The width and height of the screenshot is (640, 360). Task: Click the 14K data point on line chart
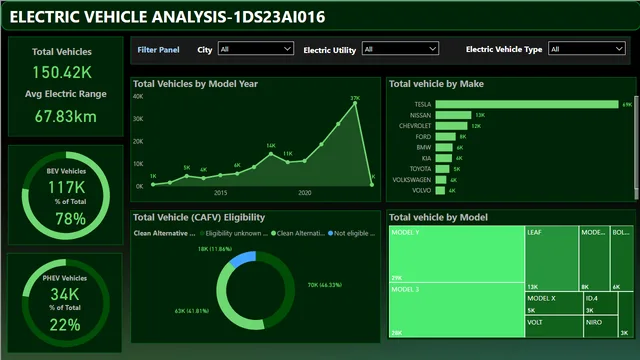(x=271, y=154)
